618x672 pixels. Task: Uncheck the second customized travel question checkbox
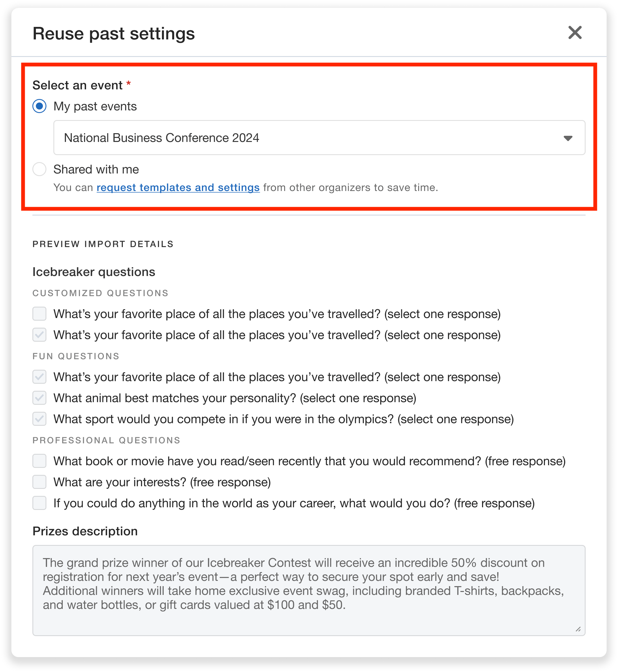(39, 335)
